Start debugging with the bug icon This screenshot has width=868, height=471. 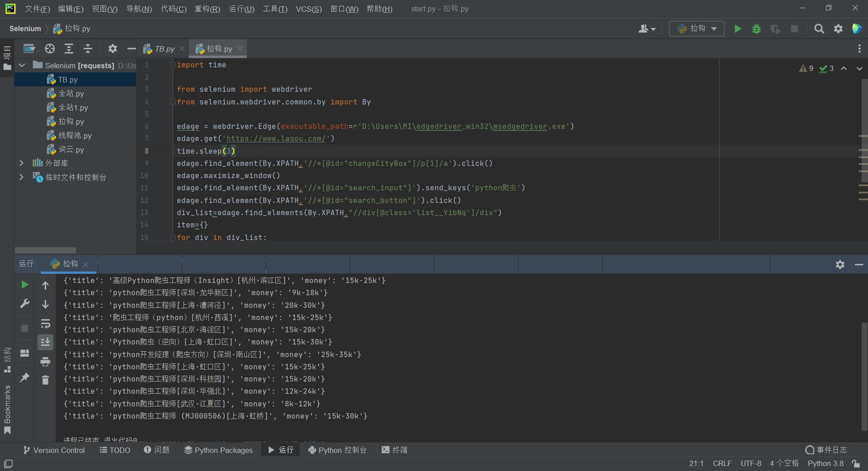(756, 29)
